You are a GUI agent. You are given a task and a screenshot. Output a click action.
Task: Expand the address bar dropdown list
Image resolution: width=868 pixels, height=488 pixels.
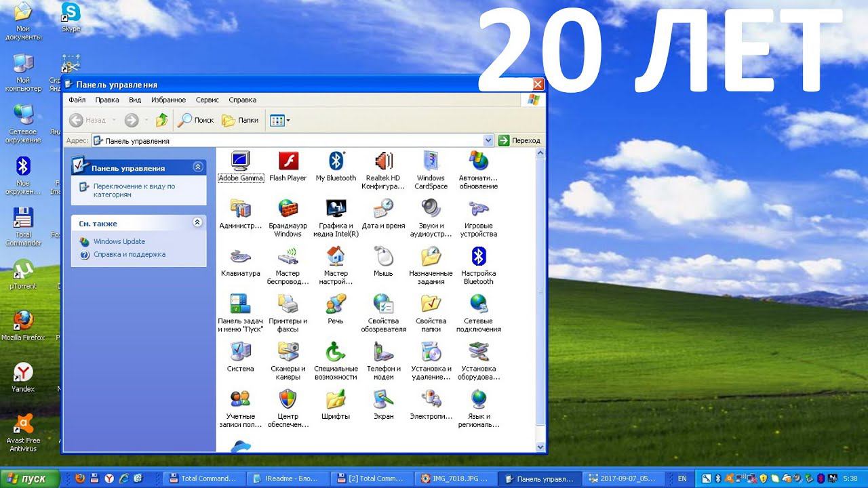488,140
